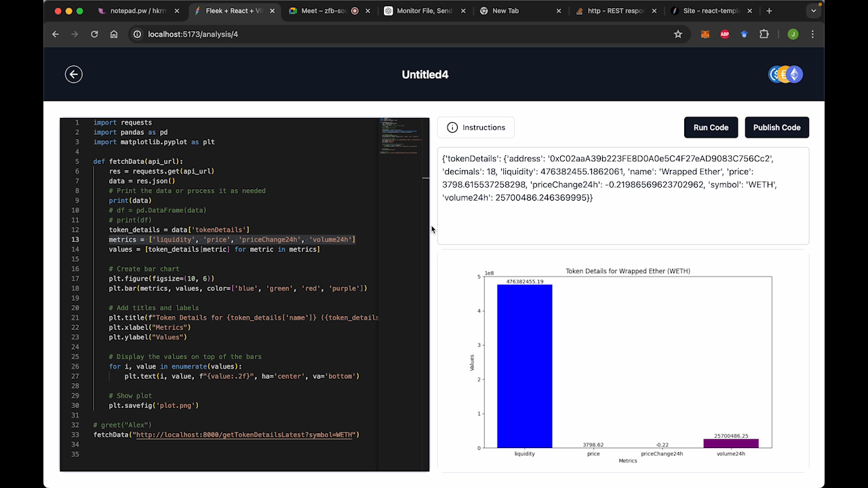
Task: Click line number 35 in the gutter
Action: coord(75,454)
